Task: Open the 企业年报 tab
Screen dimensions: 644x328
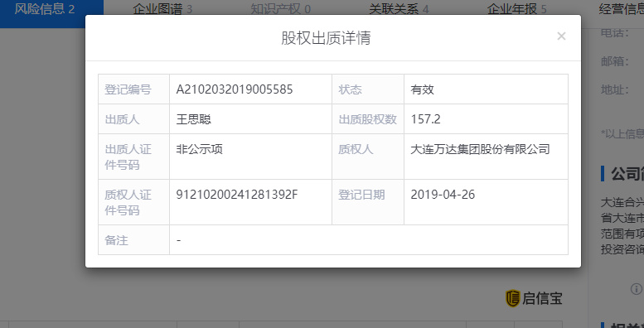Action: pos(516,9)
